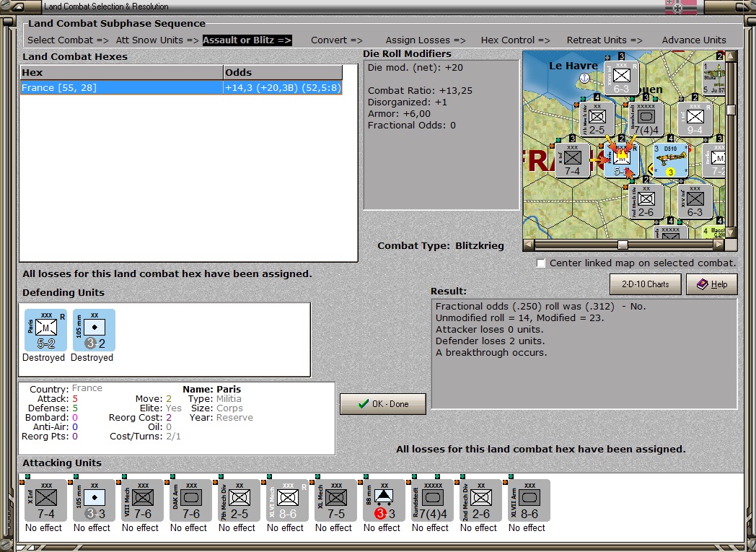
Task: Click the 'Armor: +6,00' modifier line
Action: click(x=399, y=114)
